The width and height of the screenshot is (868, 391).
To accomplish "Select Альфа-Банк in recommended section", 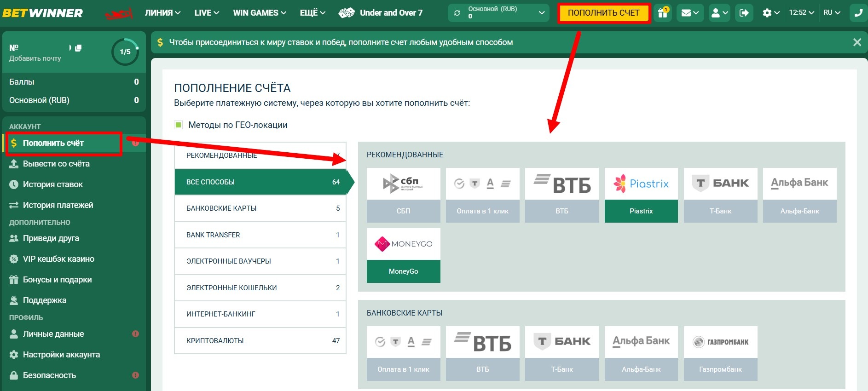I will click(800, 195).
